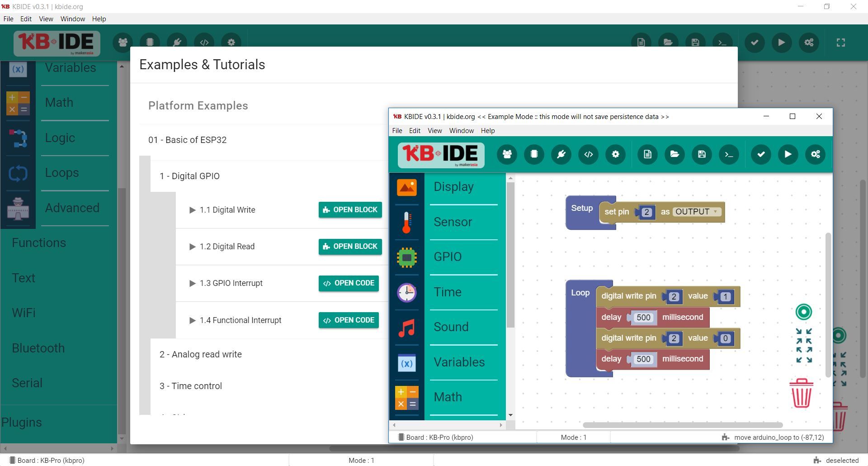Click compile checkmark icon in front window
Screen dimensions: 868x466
[x=761, y=154]
